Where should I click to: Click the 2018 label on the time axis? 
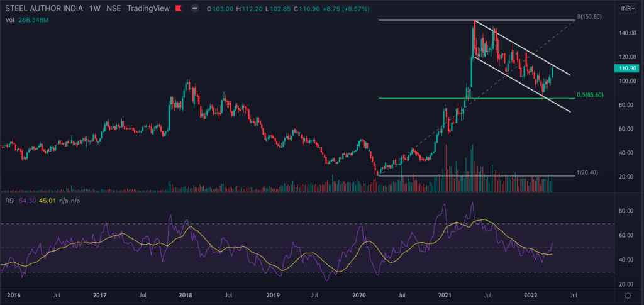click(186, 295)
